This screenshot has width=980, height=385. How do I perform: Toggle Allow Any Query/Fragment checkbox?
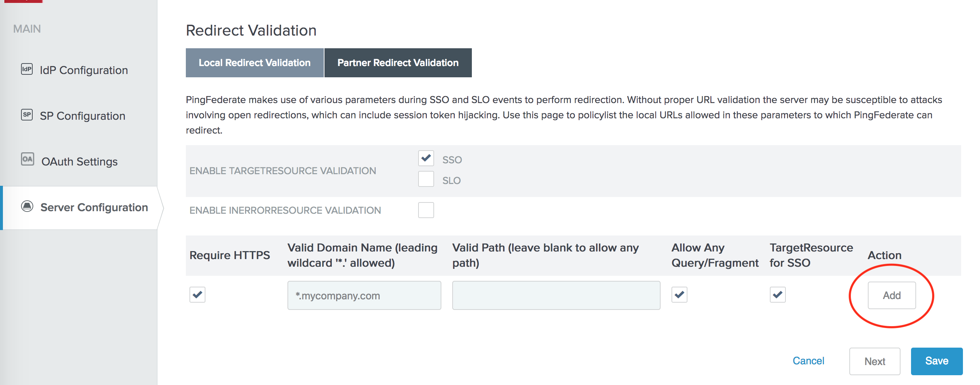[679, 295]
